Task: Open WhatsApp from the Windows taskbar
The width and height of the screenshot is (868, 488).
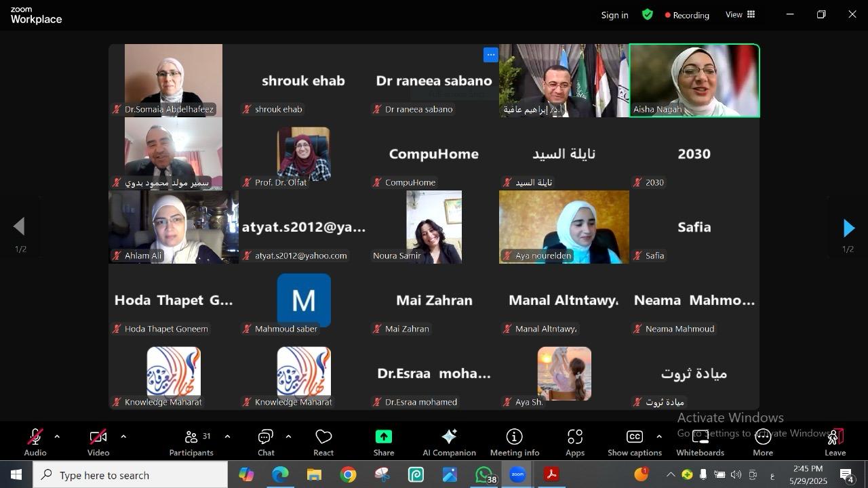Action: click(x=484, y=475)
